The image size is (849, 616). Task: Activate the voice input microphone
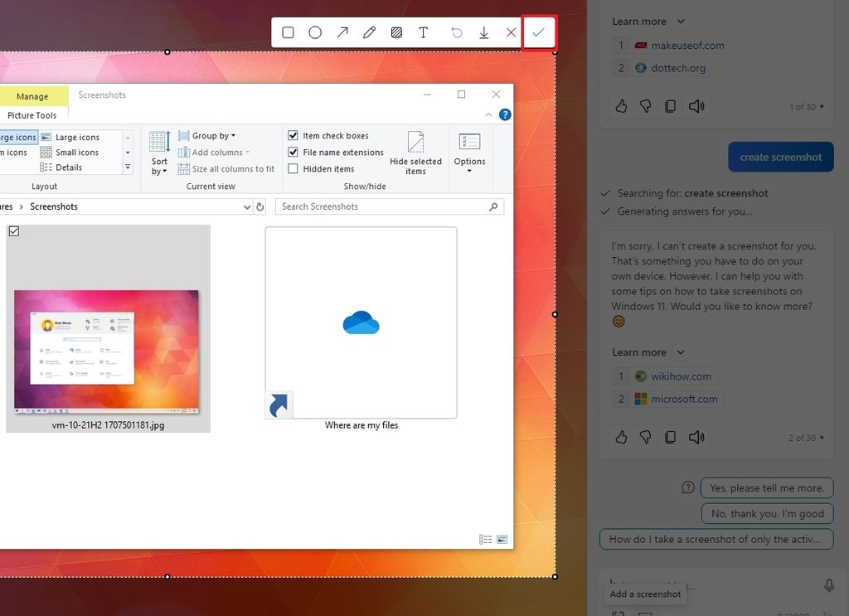click(x=828, y=584)
